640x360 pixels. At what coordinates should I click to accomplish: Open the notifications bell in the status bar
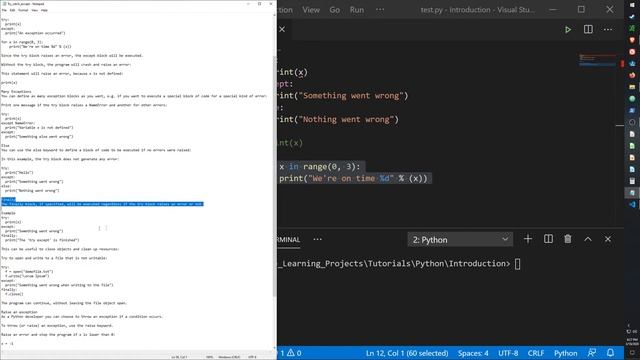[x=610, y=353]
